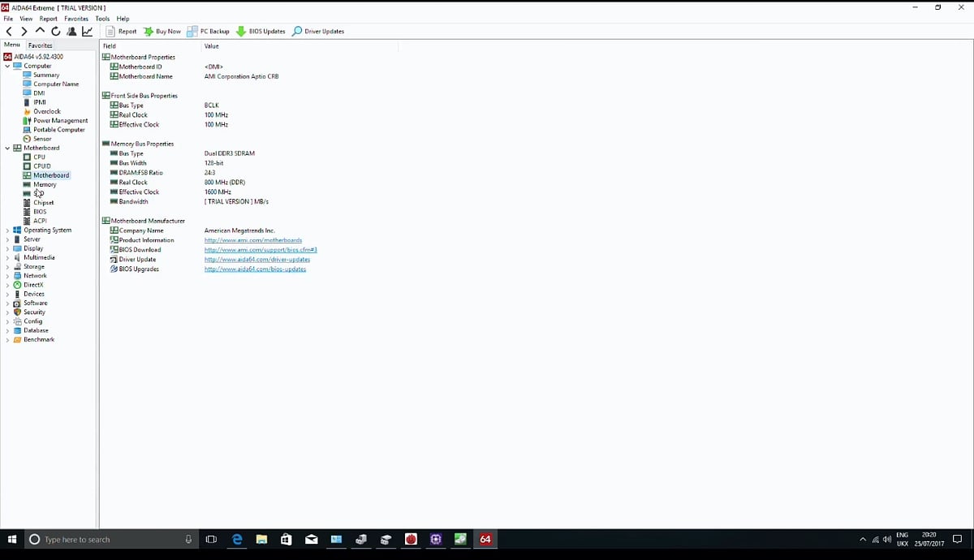Launch Microsoft Edge from the taskbar
Viewport: 974px width, 560px height.
(237, 539)
